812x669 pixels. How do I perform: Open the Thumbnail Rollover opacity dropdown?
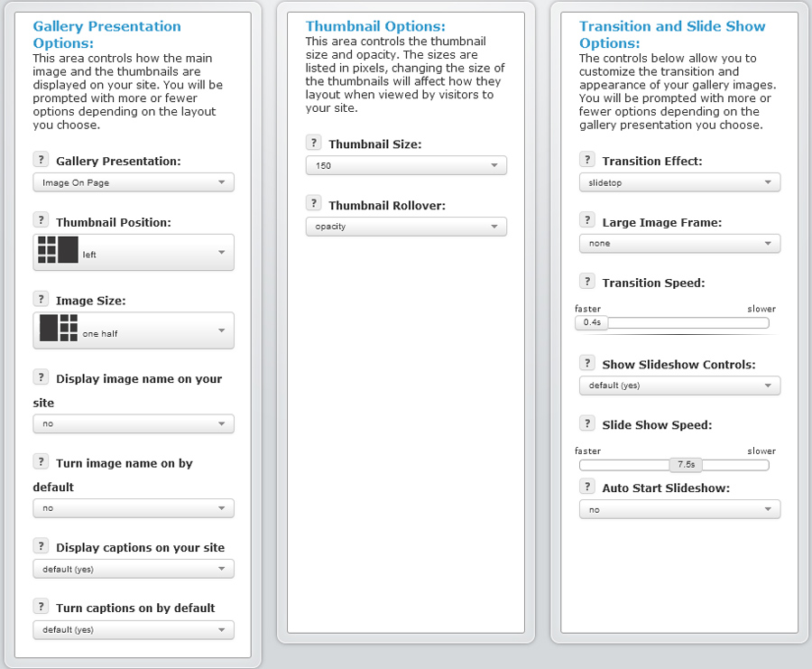click(x=406, y=227)
